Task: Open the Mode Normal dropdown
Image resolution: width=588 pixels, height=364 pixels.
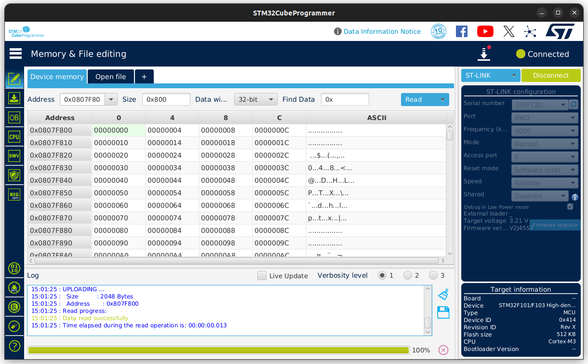Action: [x=544, y=144]
